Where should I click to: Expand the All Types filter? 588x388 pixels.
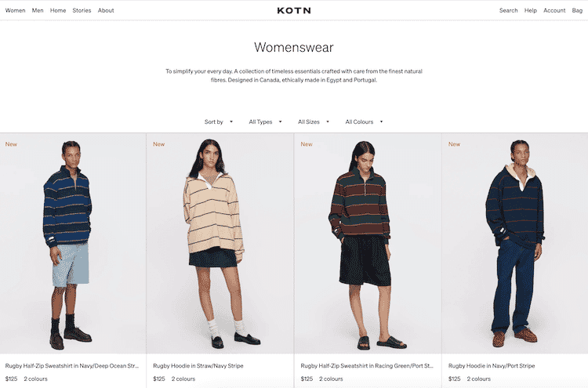[265, 121]
